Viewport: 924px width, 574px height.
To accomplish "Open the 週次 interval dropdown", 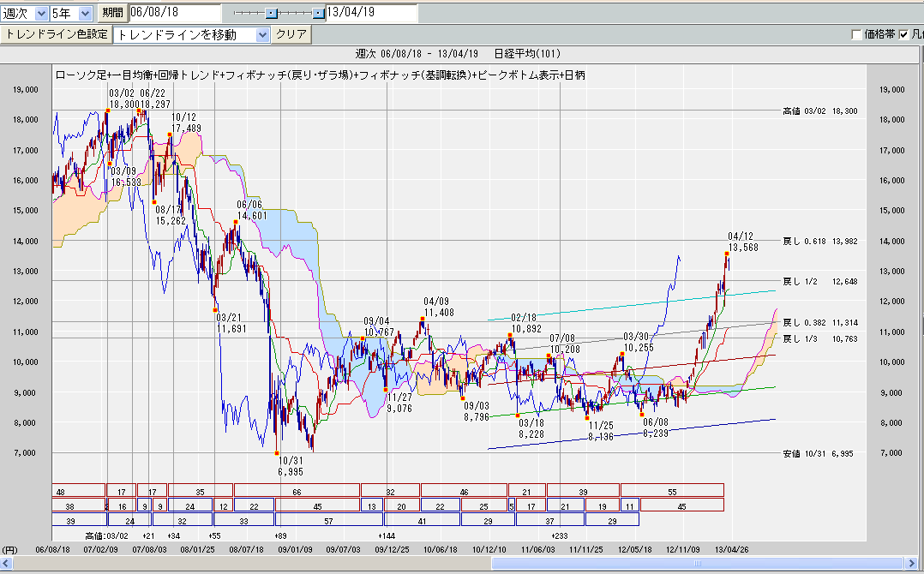I will click(24, 13).
